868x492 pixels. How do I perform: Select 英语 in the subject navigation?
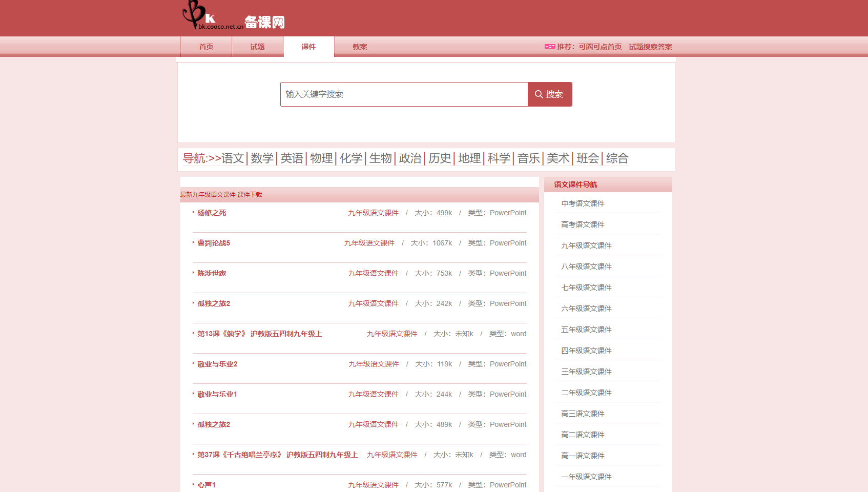291,159
